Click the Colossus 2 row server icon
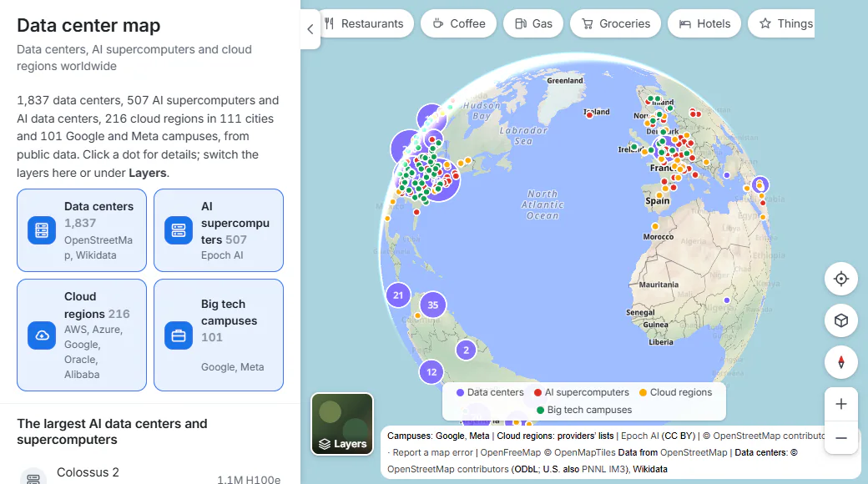This screenshot has width=868, height=484. coord(33,477)
